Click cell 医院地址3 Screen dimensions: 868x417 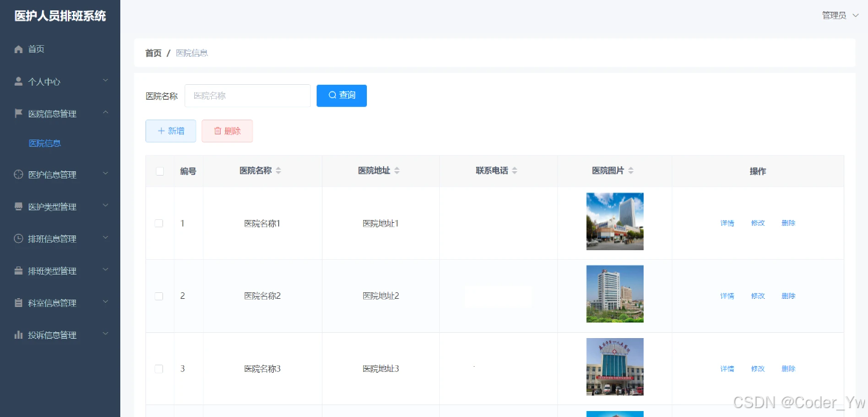(x=381, y=369)
